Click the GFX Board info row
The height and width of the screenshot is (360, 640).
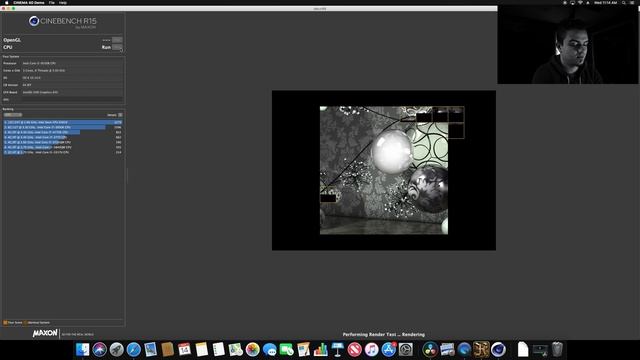[63, 92]
